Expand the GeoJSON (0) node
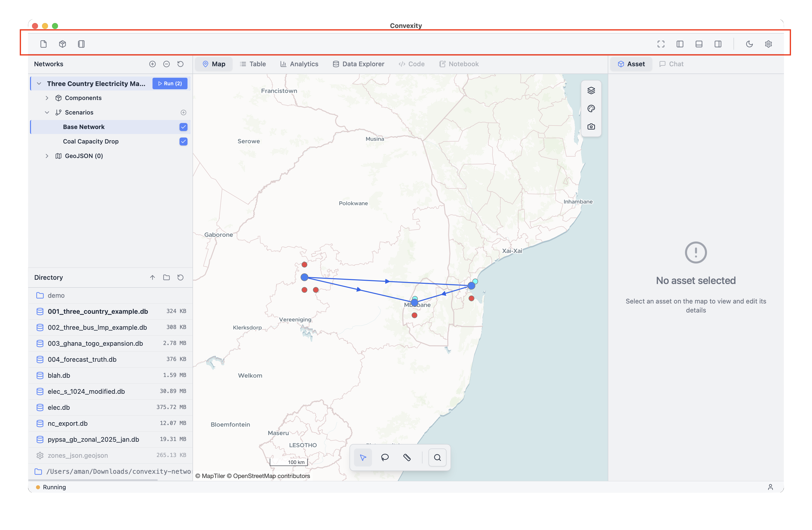The image size is (812, 530). click(47, 156)
